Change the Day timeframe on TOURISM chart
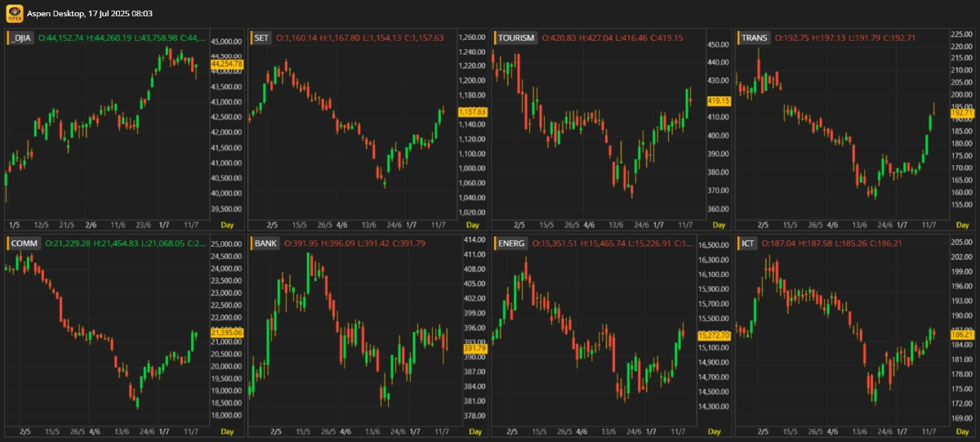Screen dimensions: 980x442 [715, 225]
